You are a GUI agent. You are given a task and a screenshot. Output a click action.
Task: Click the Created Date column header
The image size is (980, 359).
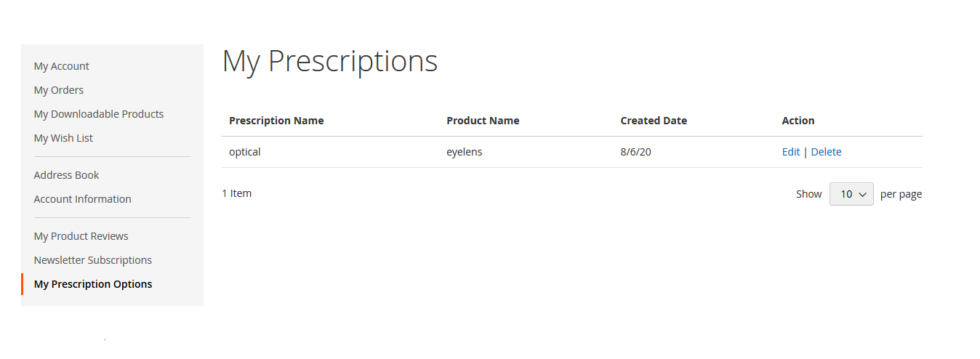pos(654,121)
